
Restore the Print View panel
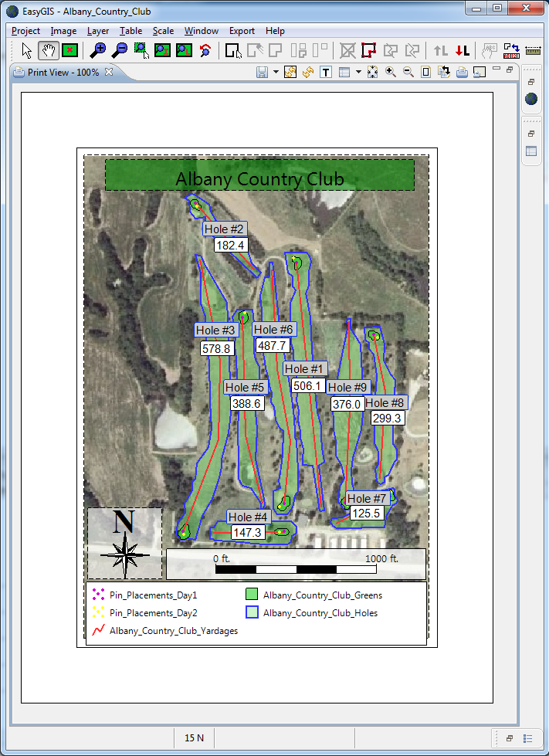tap(510, 69)
